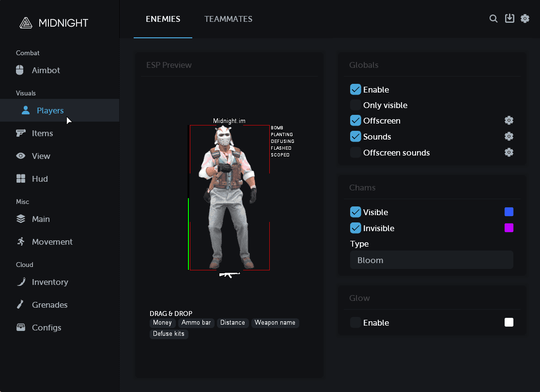Screen dimensions: 540x392
Task: Open Movement via the running man icon
Action: [20, 242]
